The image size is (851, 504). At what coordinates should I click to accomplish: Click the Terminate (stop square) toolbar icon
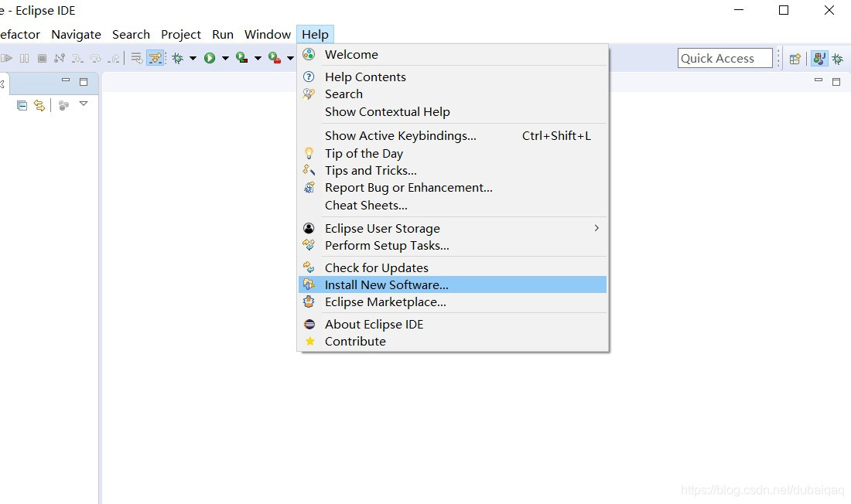click(42, 58)
